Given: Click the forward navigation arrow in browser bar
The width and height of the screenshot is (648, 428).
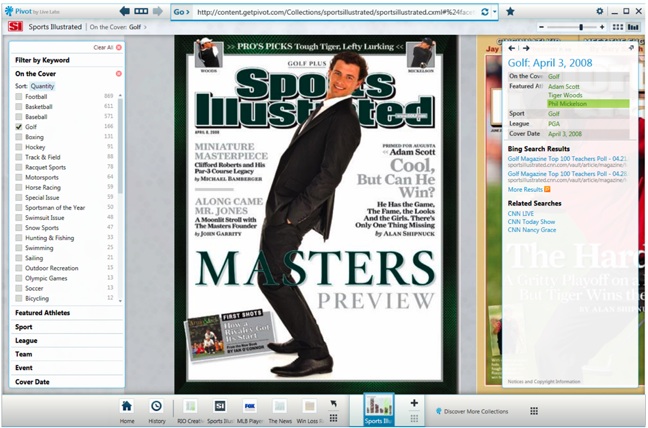Looking at the screenshot, I should 157,11.
